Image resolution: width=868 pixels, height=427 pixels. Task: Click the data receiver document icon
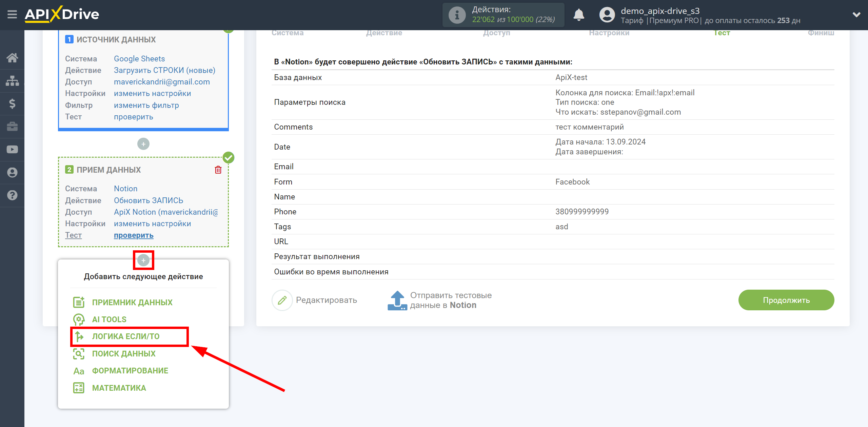79,302
